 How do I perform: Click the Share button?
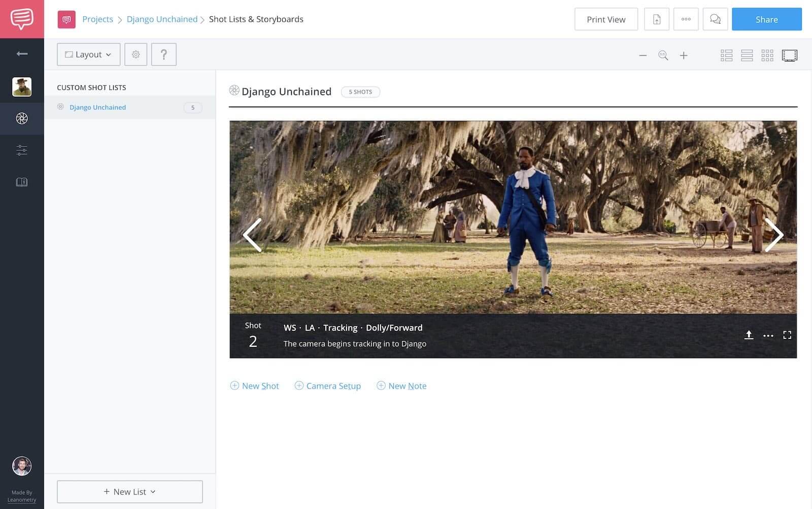(x=767, y=19)
